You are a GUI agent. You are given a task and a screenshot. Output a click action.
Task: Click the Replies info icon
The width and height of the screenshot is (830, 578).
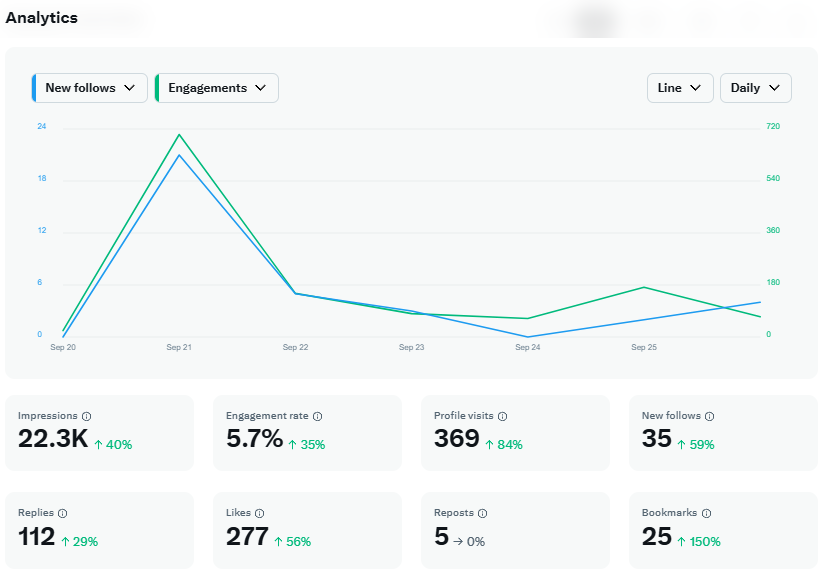62,513
